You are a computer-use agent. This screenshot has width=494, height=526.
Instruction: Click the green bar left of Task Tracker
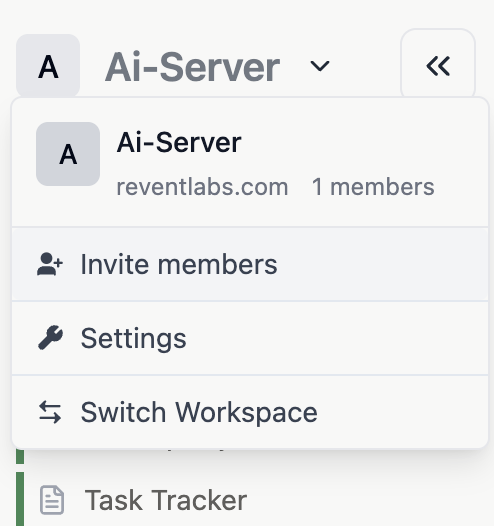click(20, 499)
